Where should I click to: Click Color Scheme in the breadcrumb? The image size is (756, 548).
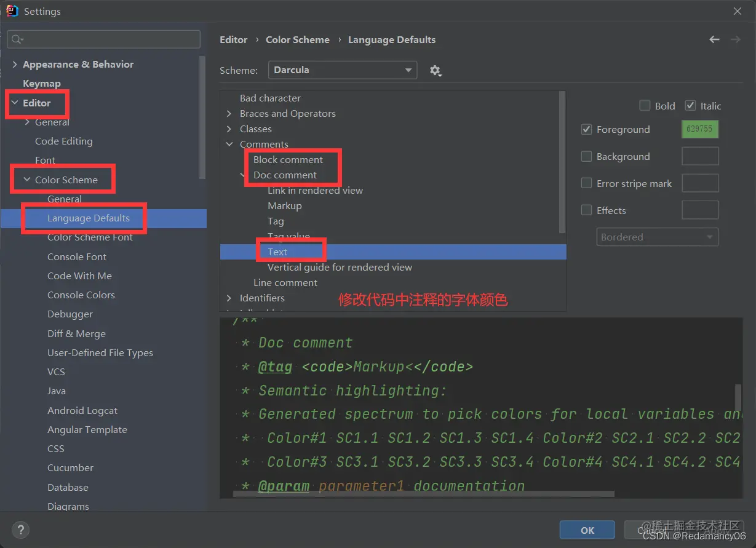coord(298,39)
